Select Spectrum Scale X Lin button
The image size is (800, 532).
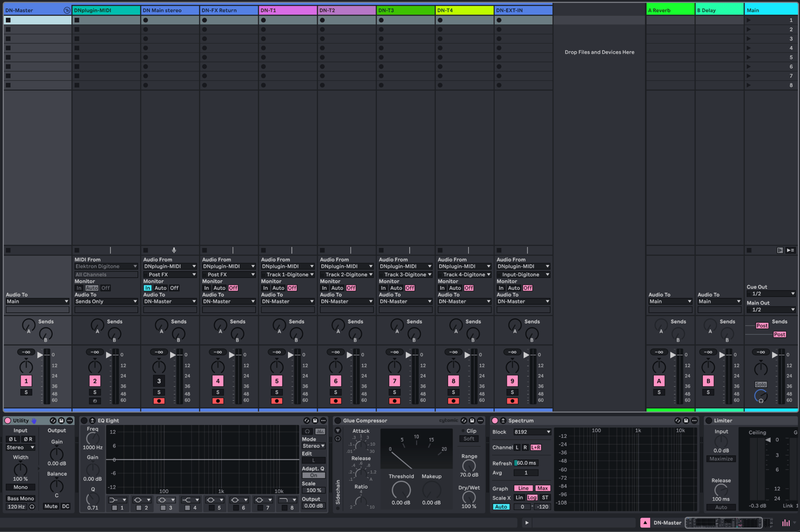point(519,498)
